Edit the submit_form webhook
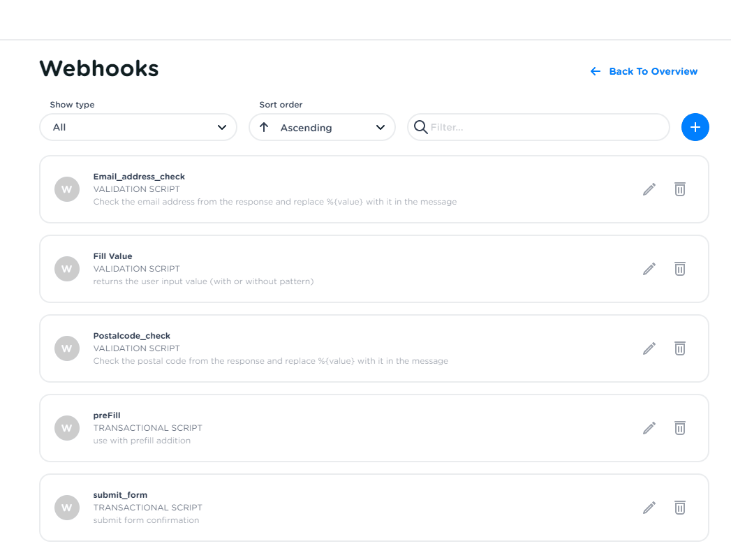This screenshot has width=731, height=560. [x=649, y=508]
